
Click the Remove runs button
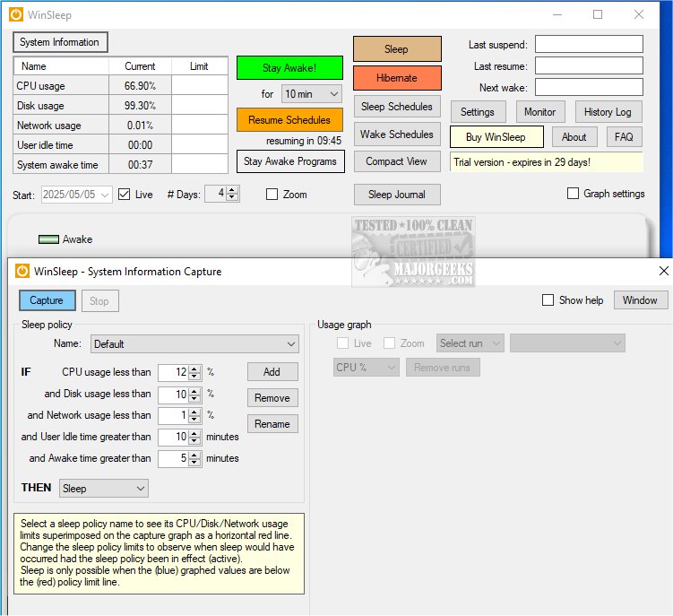click(x=443, y=368)
